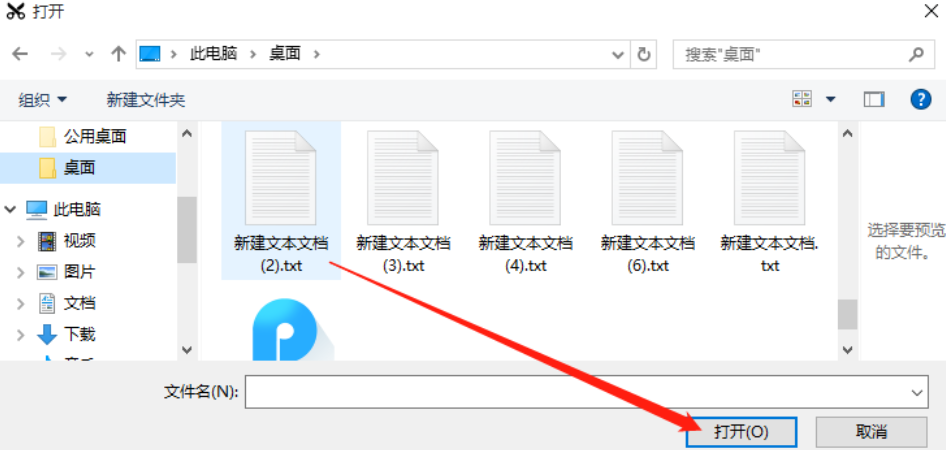The image size is (946, 450).
Task: Create a folder with 新建文件夹
Action: (x=145, y=100)
